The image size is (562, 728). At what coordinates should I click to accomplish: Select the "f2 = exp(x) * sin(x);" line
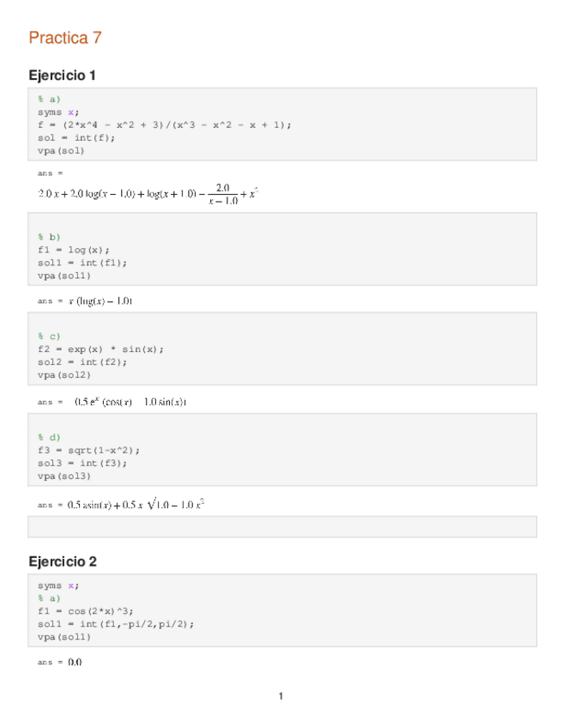pyautogui.click(x=100, y=349)
